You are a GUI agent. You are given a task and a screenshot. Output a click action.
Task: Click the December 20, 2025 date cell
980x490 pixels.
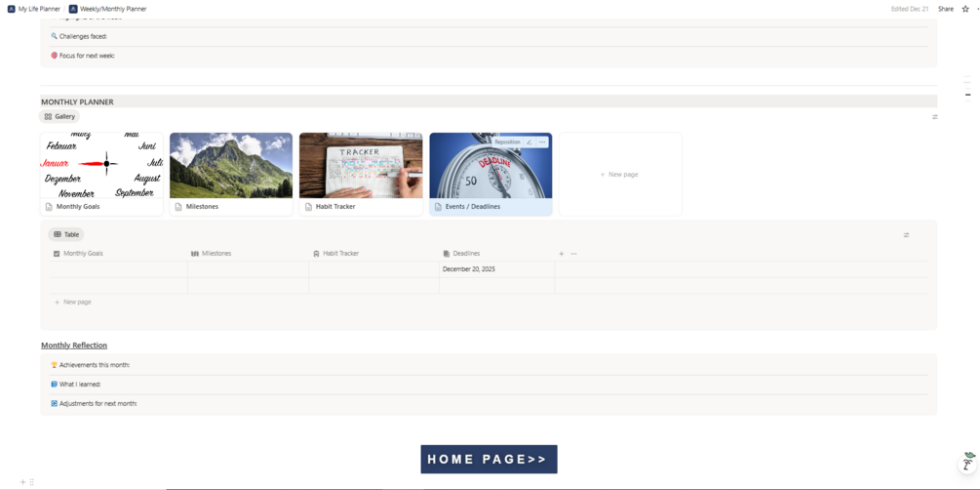(497, 269)
